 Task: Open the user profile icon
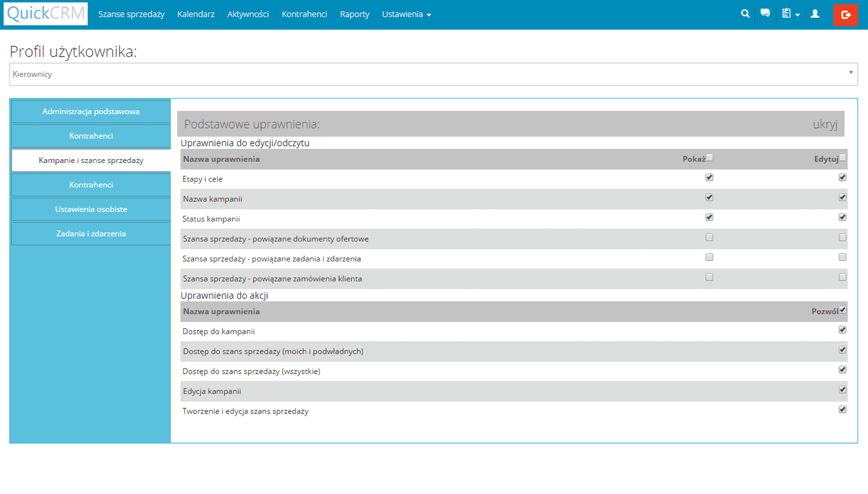815,14
